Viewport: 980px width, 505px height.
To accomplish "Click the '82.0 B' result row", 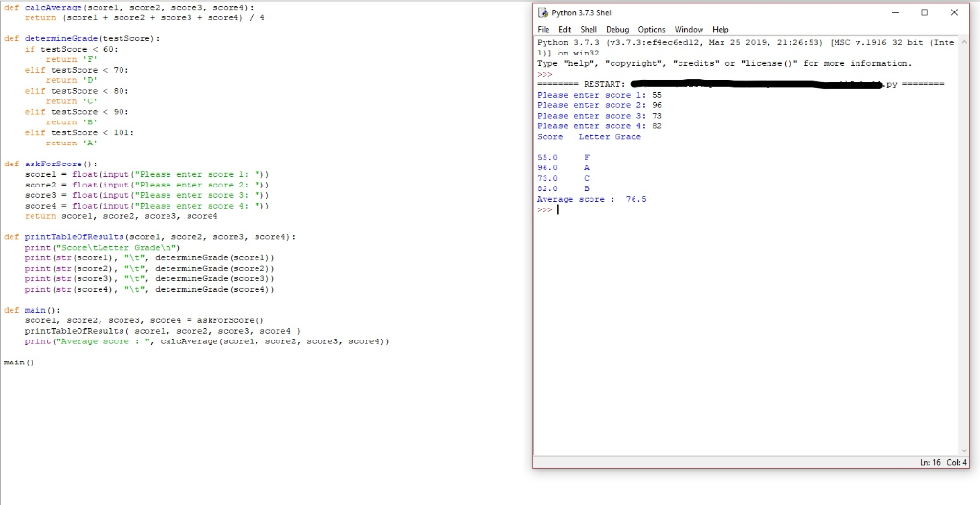I will point(563,188).
